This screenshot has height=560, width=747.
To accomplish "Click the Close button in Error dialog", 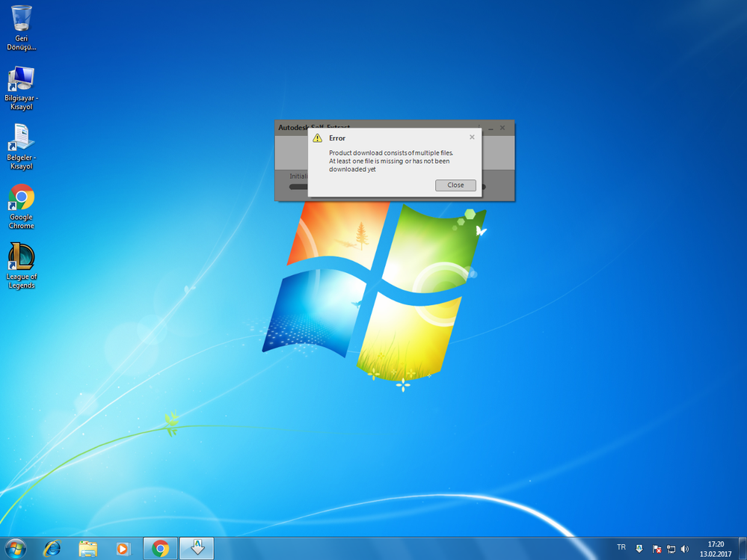I will coord(455,185).
